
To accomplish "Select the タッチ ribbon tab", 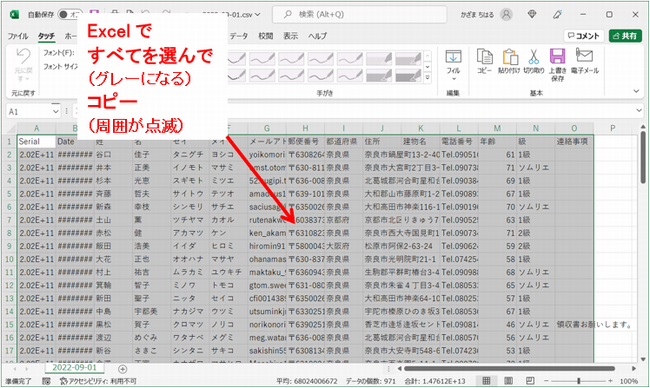I will pyautogui.click(x=46, y=36).
